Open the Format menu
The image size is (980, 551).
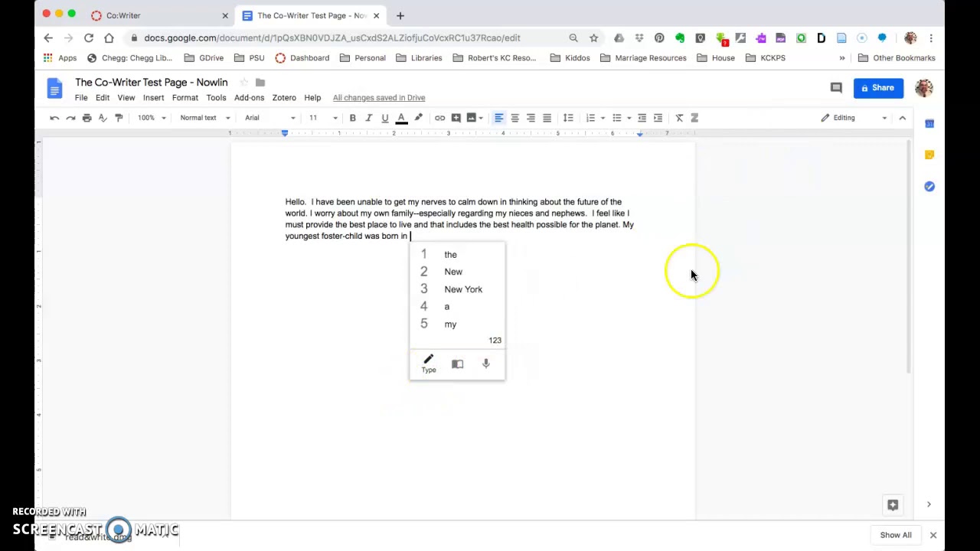185,98
